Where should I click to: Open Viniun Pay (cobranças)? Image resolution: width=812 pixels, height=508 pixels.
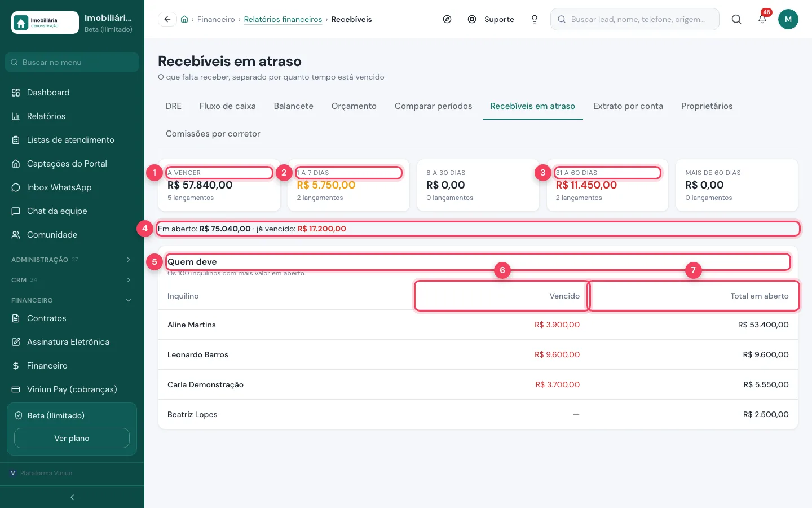72,389
